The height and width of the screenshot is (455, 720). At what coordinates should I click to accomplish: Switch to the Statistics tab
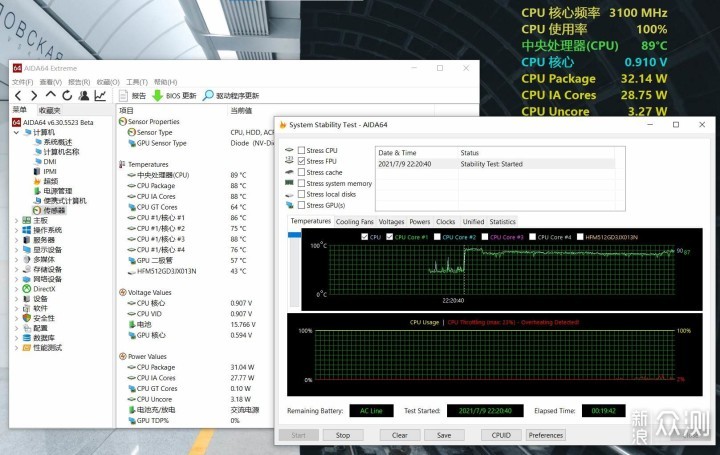502,221
